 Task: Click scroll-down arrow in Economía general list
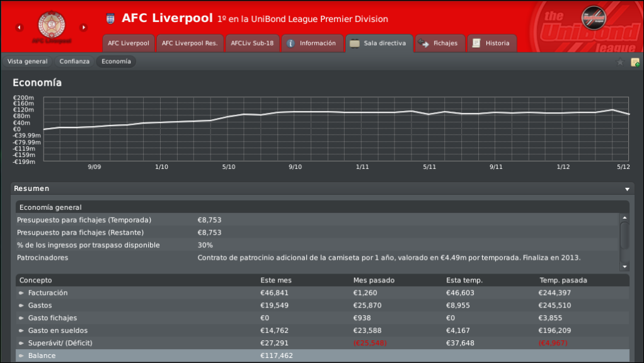pos(624,267)
